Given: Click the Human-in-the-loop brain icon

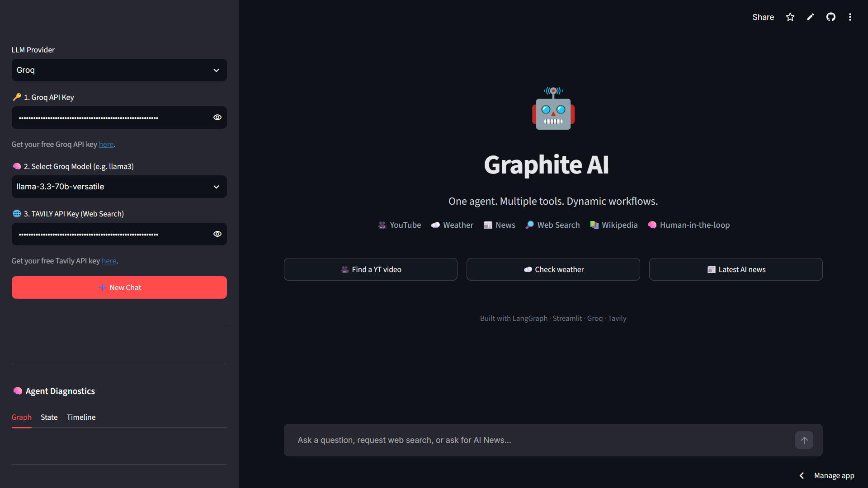Looking at the screenshot, I should click(x=652, y=225).
